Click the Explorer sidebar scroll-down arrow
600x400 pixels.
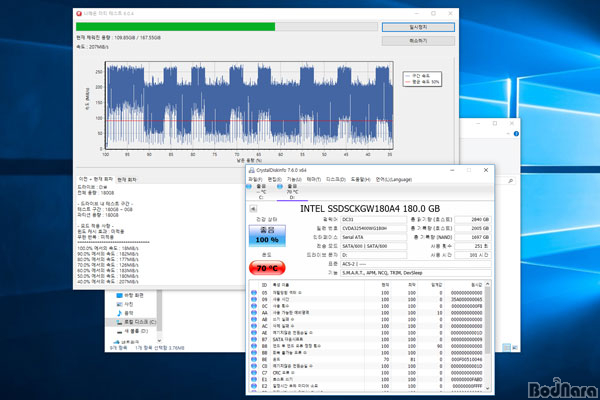(x=159, y=340)
